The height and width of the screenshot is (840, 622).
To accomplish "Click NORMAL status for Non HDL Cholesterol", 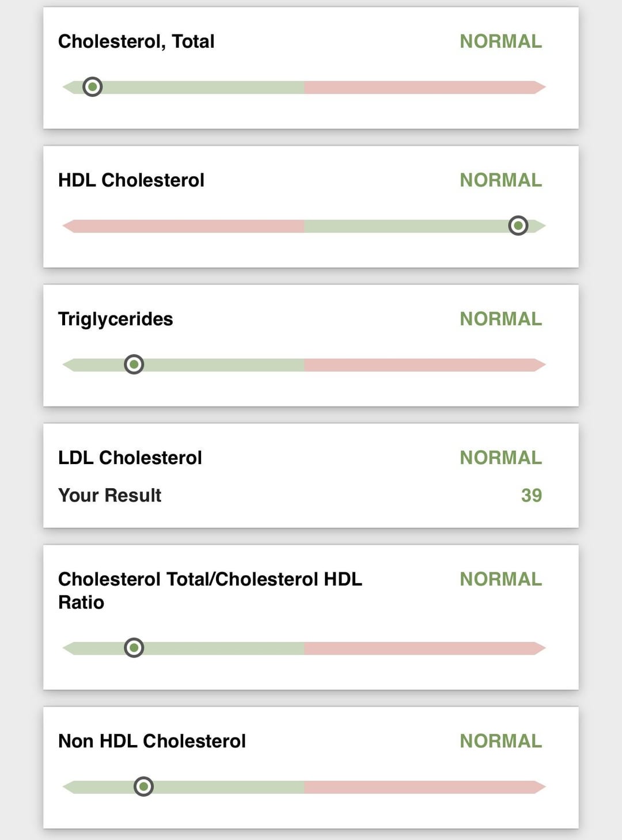I will click(x=500, y=741).
